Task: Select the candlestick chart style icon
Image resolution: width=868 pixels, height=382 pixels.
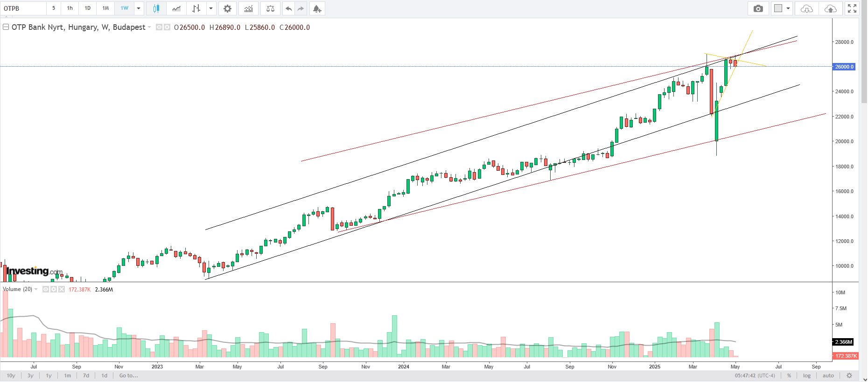Action: pos(156,8)
